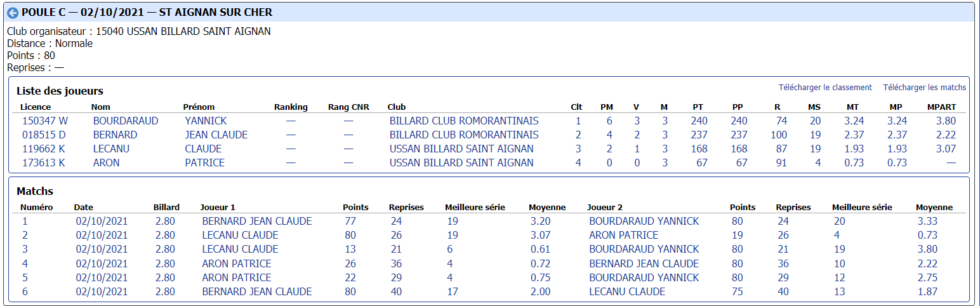Image resolution: width=980 pixels, height=306 pixels.
Task: Open licence 173613 K player link
Action: pyautogui.click(x=44, y=163)
